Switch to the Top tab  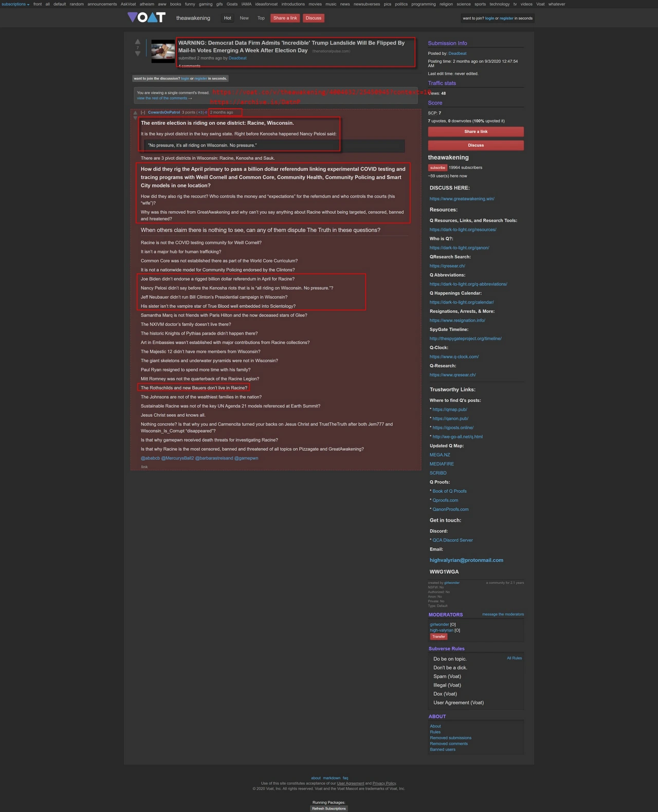click(261, 18)
